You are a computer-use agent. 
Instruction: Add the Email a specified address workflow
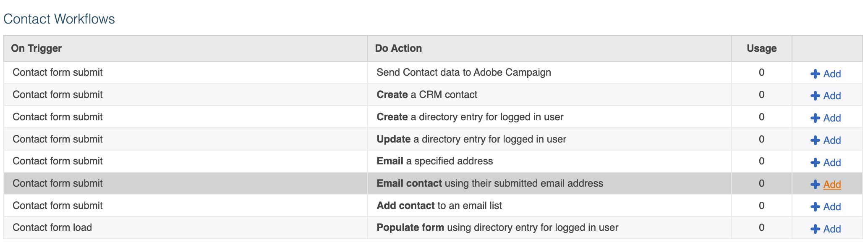[832, 163]
